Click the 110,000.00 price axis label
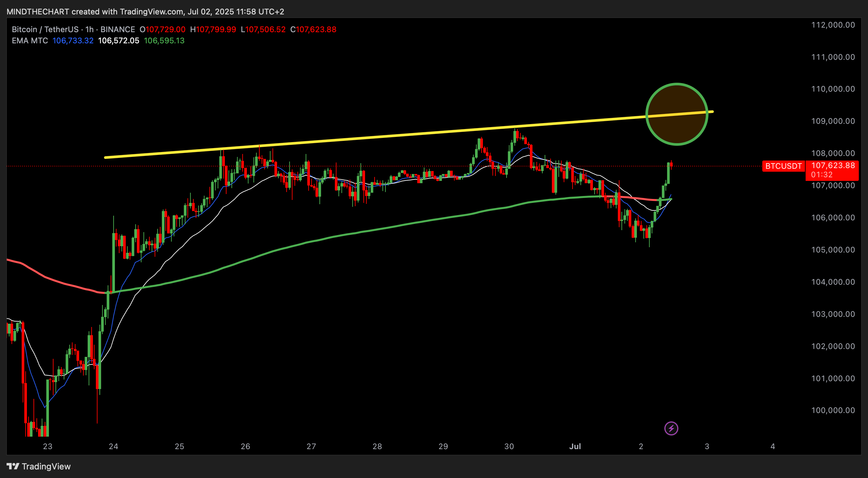This screenshot has height=478, width=868. (833, 89)
